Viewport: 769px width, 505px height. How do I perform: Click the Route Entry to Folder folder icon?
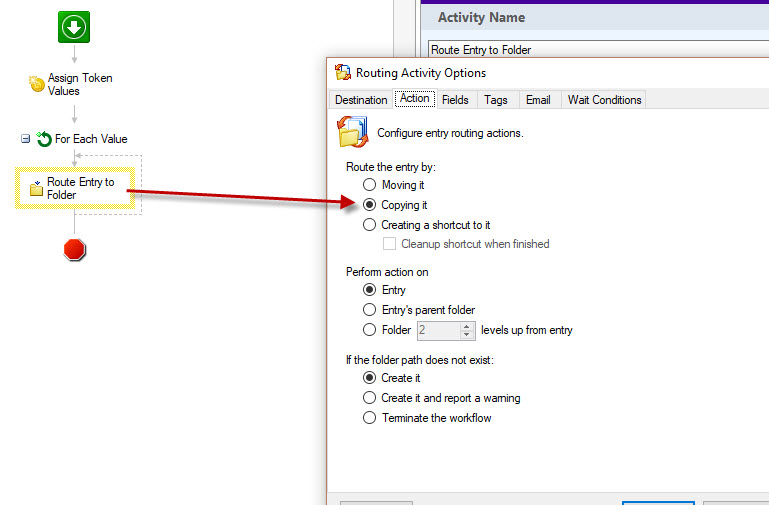pos(36,188)
